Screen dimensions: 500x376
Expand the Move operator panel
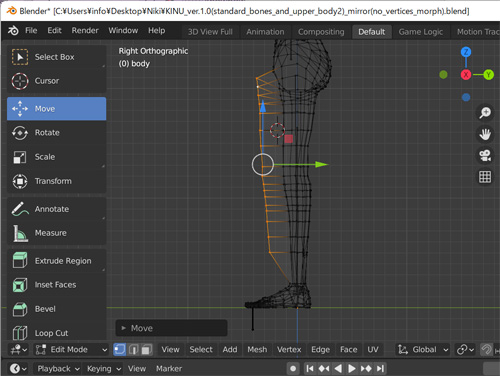171,328
